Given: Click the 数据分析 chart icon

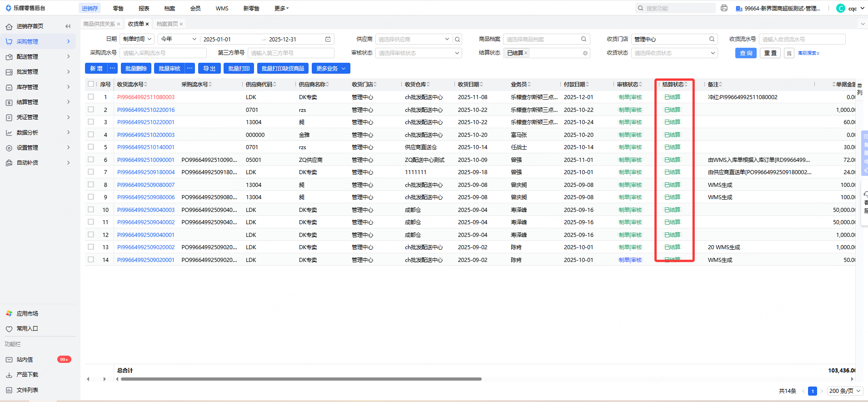Looking at the screenshot, I should coord(9,133).
